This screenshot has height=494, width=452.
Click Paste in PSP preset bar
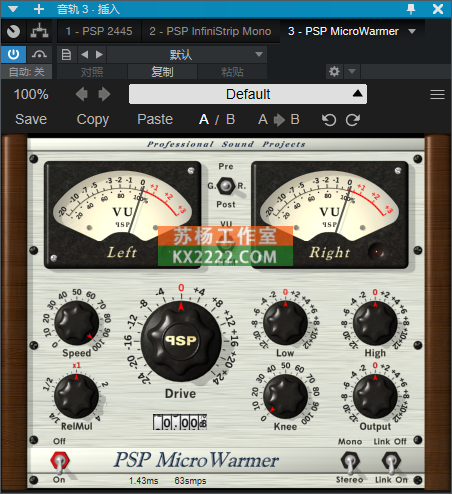click(155, 119)
